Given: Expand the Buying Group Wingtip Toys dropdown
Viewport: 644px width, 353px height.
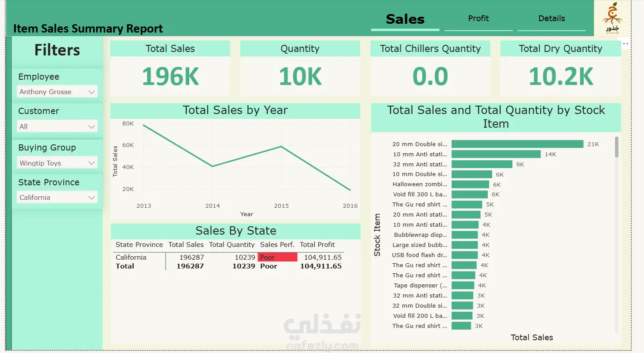Looking at the screenshot, I should pyautogui.click(x=57, y=163).
